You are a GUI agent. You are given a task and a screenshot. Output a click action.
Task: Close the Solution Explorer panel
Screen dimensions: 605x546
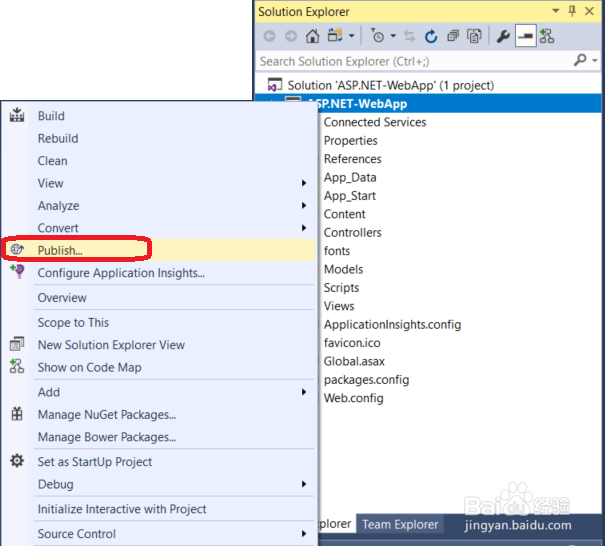[x=589, y=11]
